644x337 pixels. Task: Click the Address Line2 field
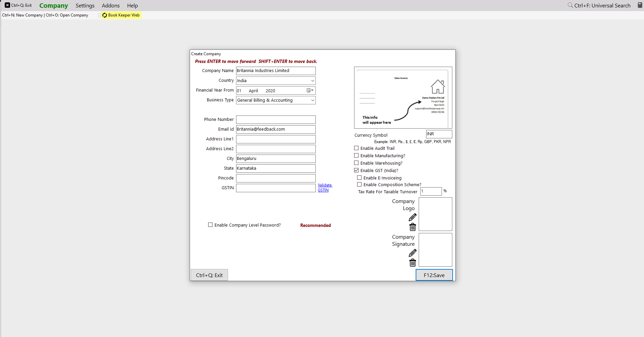click(276, 149)
